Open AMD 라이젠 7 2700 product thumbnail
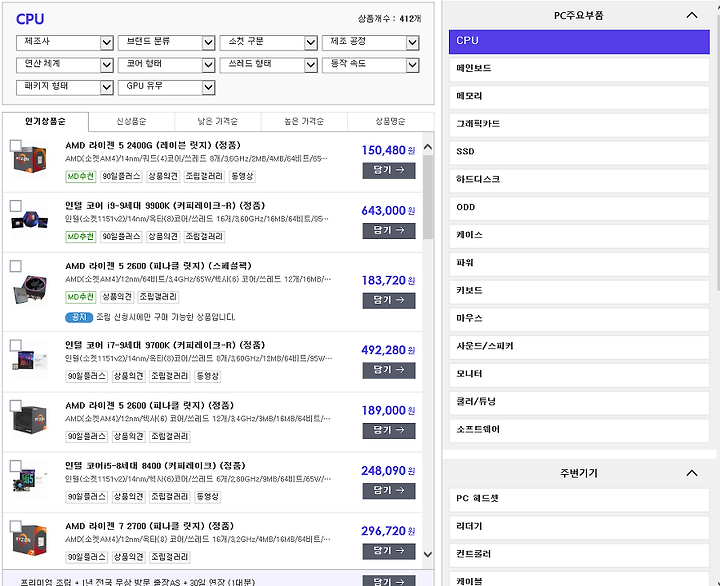 (30, 540)
